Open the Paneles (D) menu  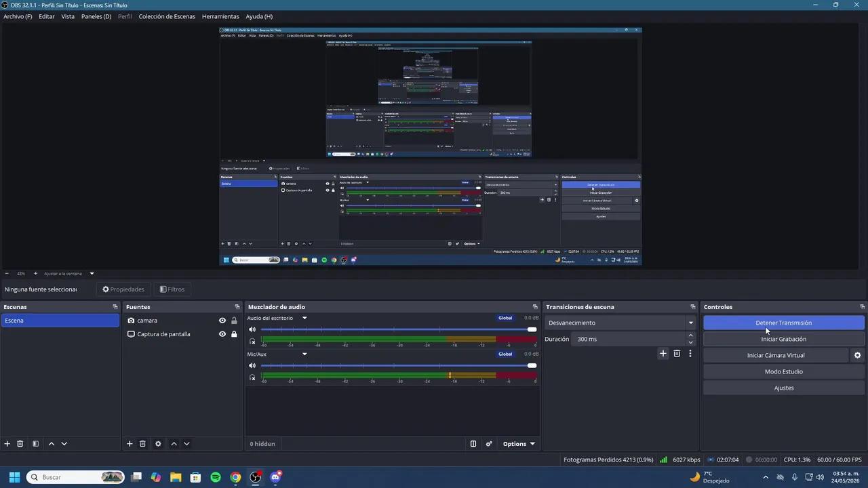pos(96,16)
